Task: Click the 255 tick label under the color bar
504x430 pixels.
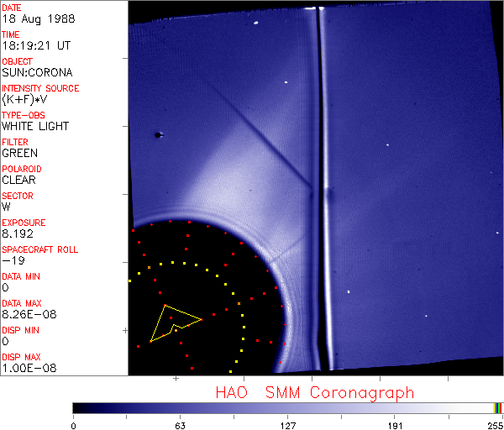Action: [493, 424]
